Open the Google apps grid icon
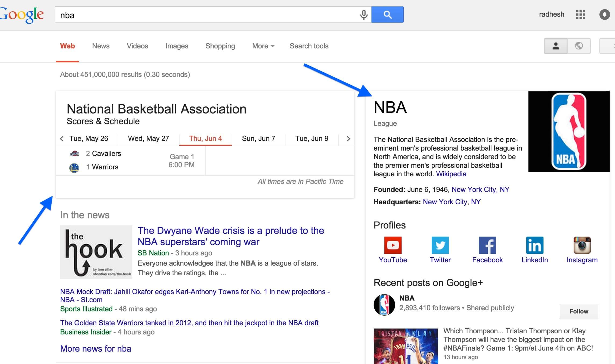 pos(580,15)
